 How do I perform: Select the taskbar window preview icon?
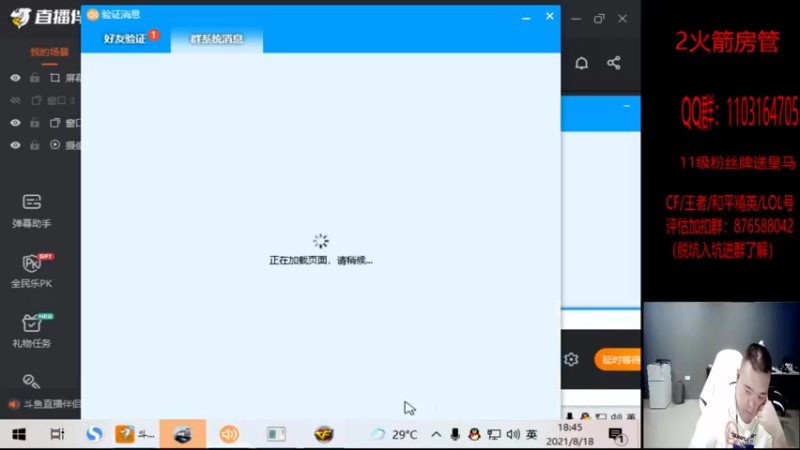[276, 434]
